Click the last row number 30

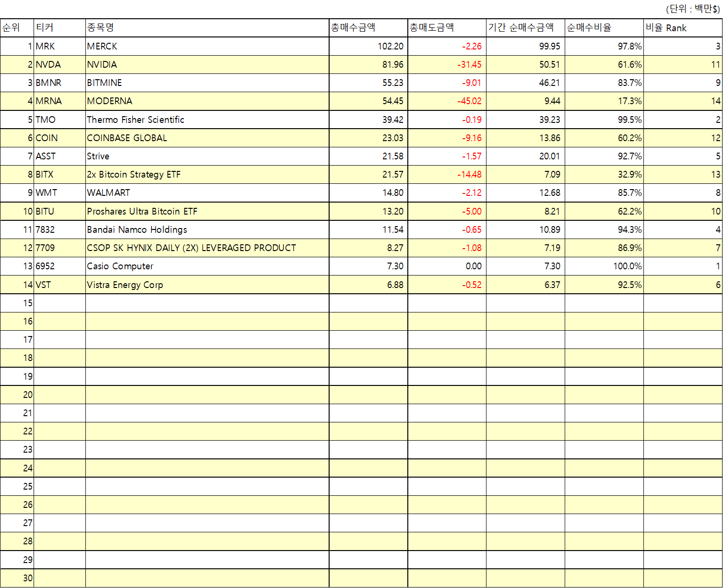click(x=17, y=578)
